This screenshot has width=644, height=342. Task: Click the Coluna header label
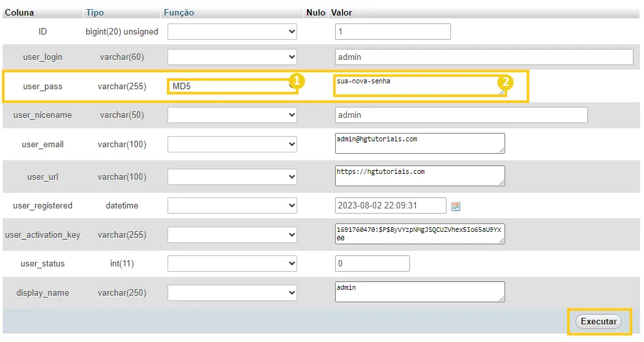tap(20, 13)
